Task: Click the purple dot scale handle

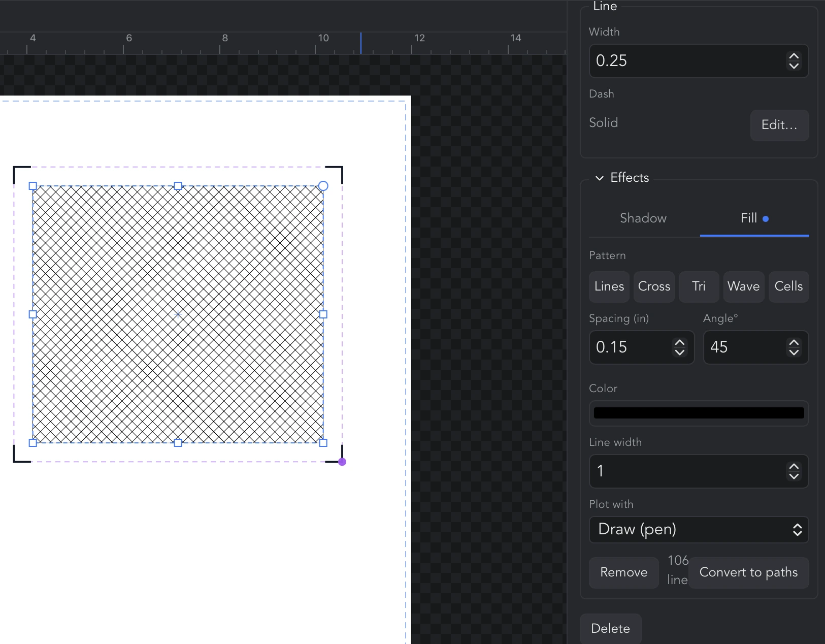Action: click(x=342, y=462)
